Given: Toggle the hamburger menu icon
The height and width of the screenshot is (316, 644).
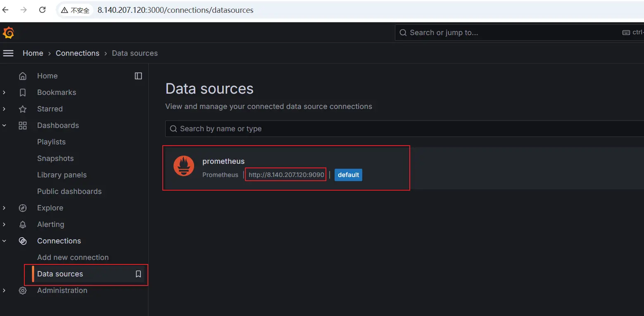Looking at the screenshot, I should point(8,53).
